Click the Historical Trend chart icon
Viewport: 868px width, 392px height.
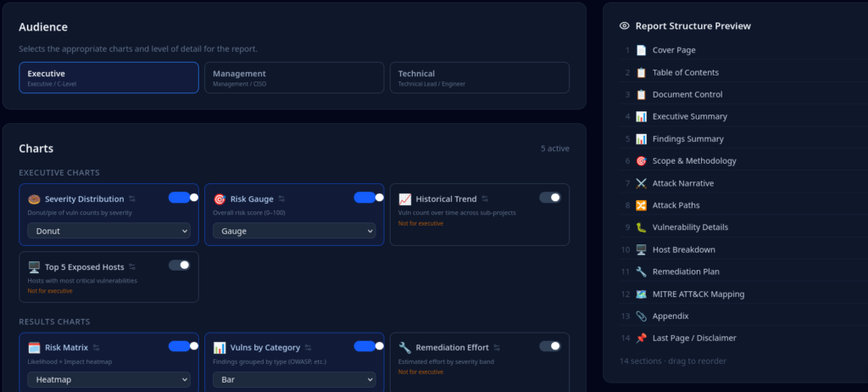pyautogui.click(x=404, y=199)
